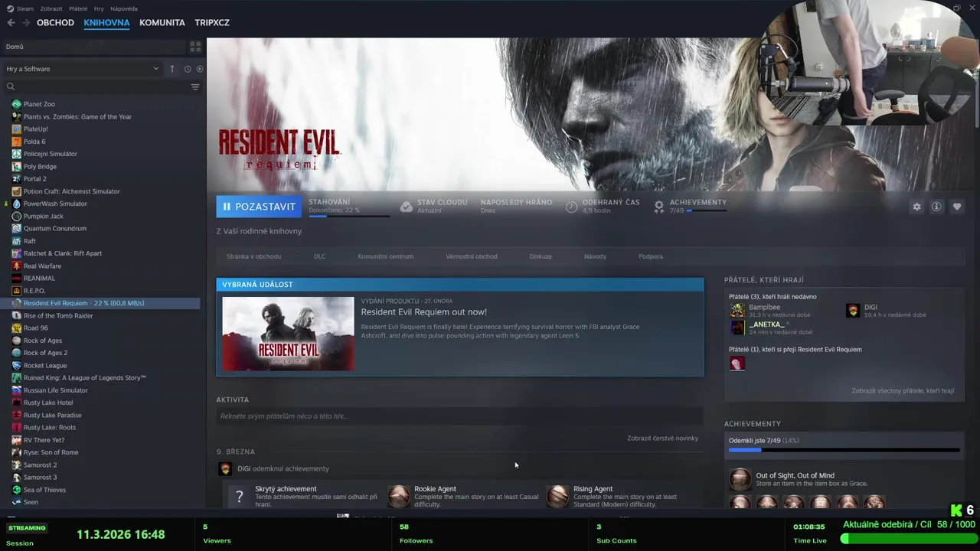Viewport: 980px width, 551px height.
Task: Open the Přátelé menu
Action: click(78, 8)
